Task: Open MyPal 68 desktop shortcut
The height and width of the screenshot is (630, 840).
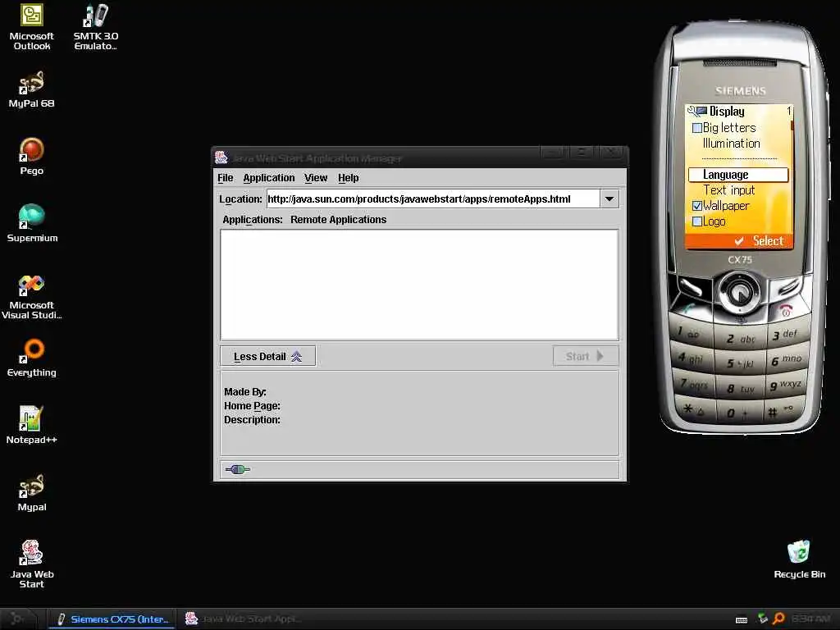Action: point(32,89)
